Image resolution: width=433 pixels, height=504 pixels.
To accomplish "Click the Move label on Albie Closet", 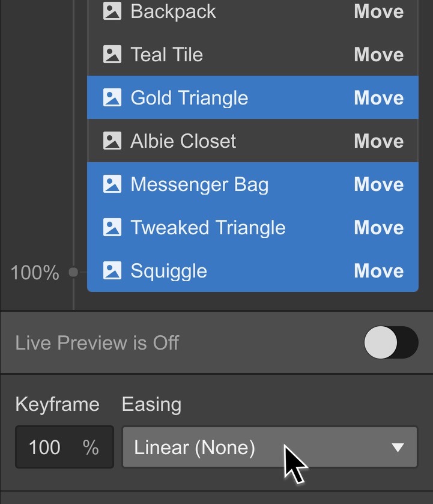I will pos(379,141).
